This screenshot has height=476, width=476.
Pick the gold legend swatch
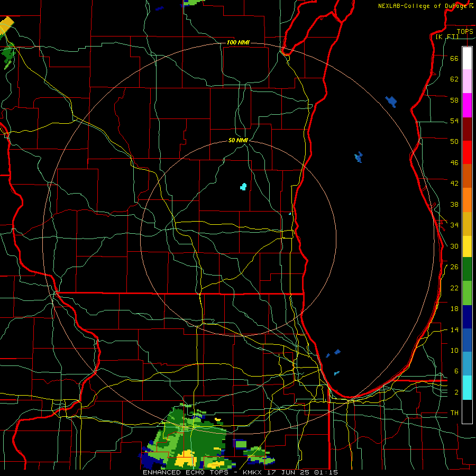coord(467,223)
